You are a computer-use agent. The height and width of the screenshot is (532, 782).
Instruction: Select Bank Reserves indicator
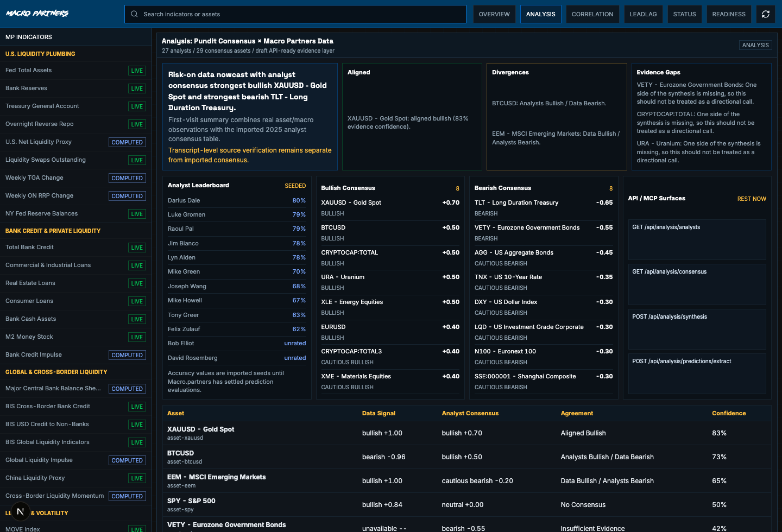pyautogui.click(x=75, y=88)
